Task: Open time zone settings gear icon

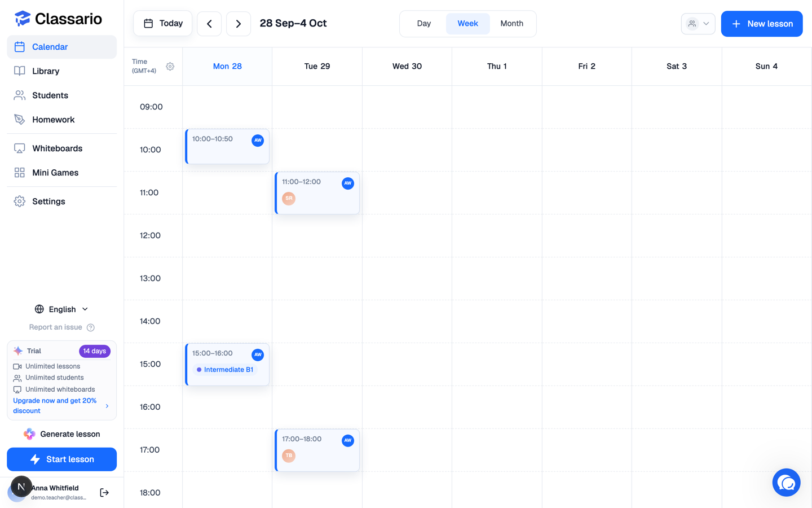Action: (x=170, y=67)
